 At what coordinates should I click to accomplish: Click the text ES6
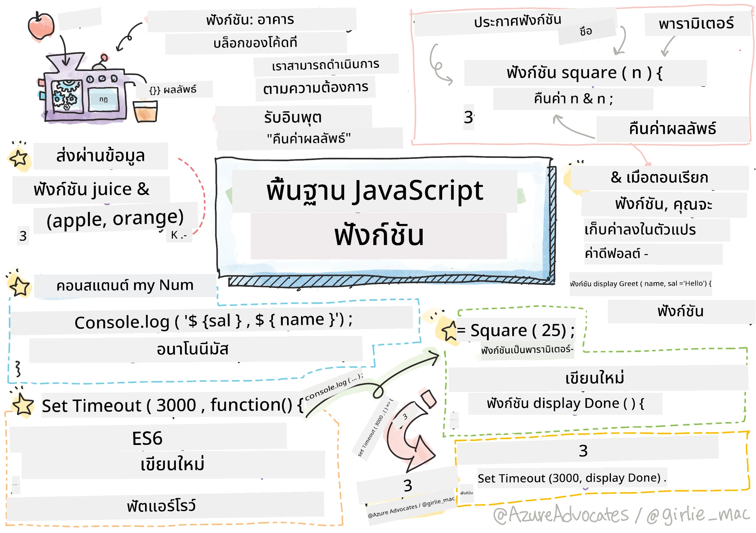(147, 439)
